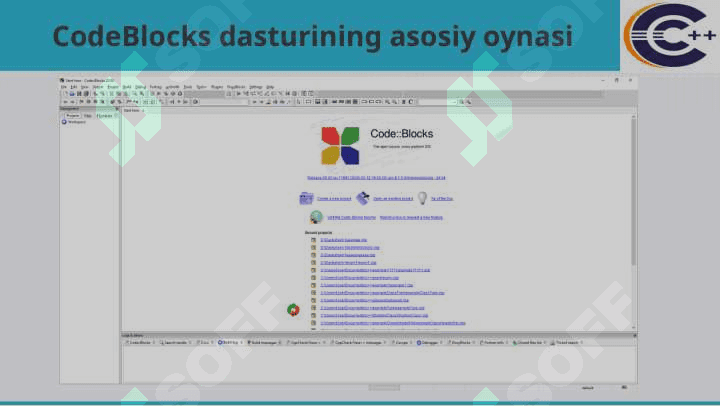Screen dimensions: 720x406
Task: Click the Tip of the Day link
Action: coord(442,198)
